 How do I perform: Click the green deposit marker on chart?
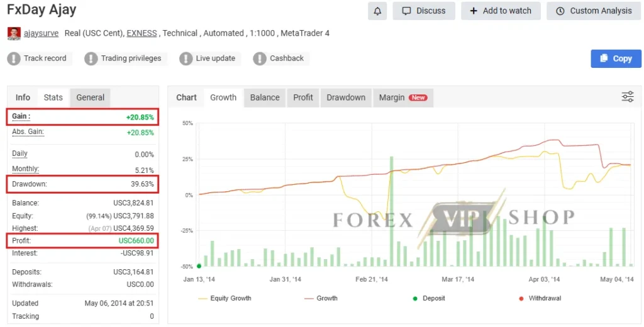[199, 266]
